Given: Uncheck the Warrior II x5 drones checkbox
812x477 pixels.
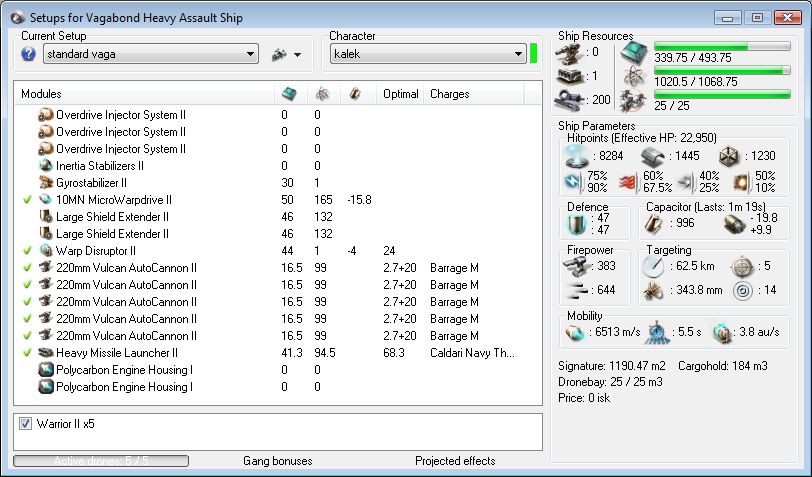Looking at the screenshot, I should 25,424.
